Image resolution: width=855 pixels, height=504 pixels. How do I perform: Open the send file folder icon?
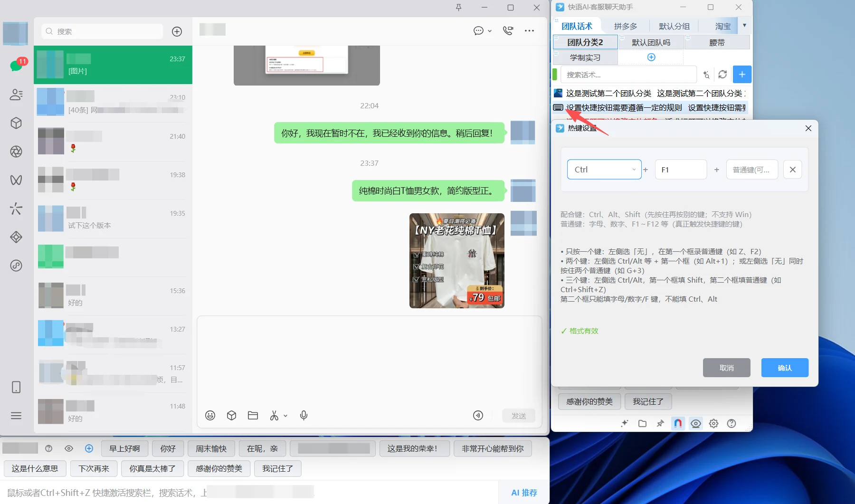[x=253, y=416]
